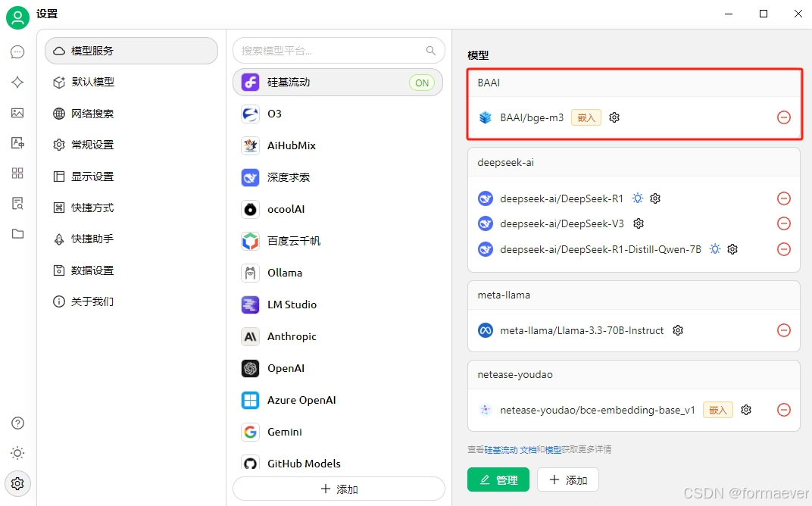This screenshot has width=812, height=506.
Task: Select the Ollama provider
Action: click(339, 273)
